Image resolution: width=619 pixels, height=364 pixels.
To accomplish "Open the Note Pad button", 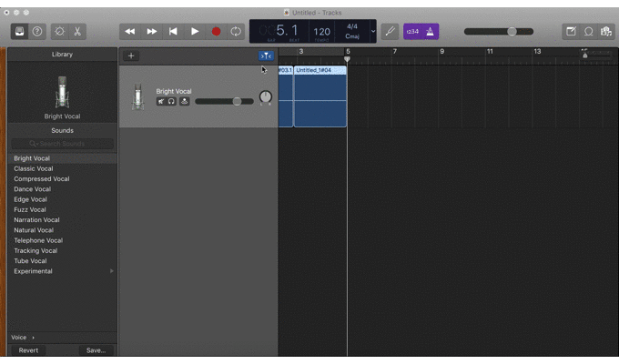I will tap(571, 31).
